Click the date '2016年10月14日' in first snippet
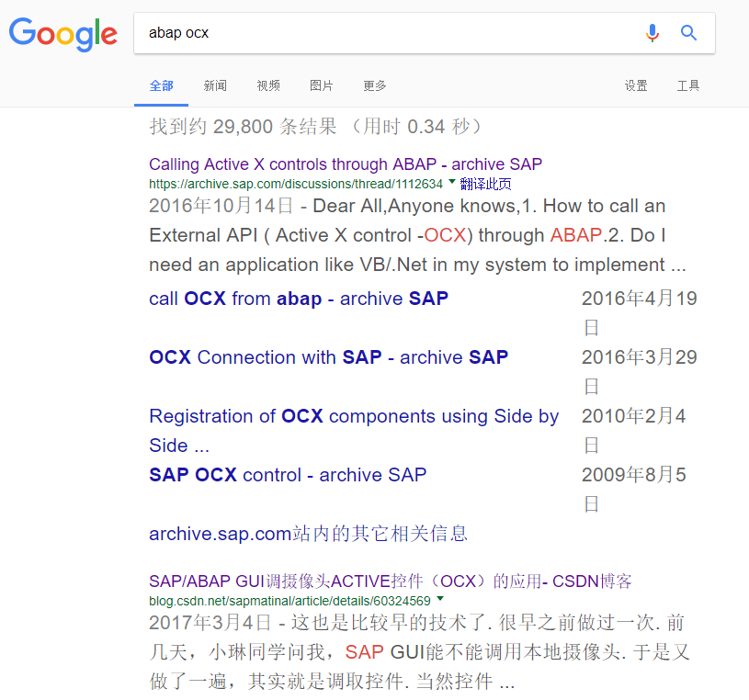 click(221, 206)
